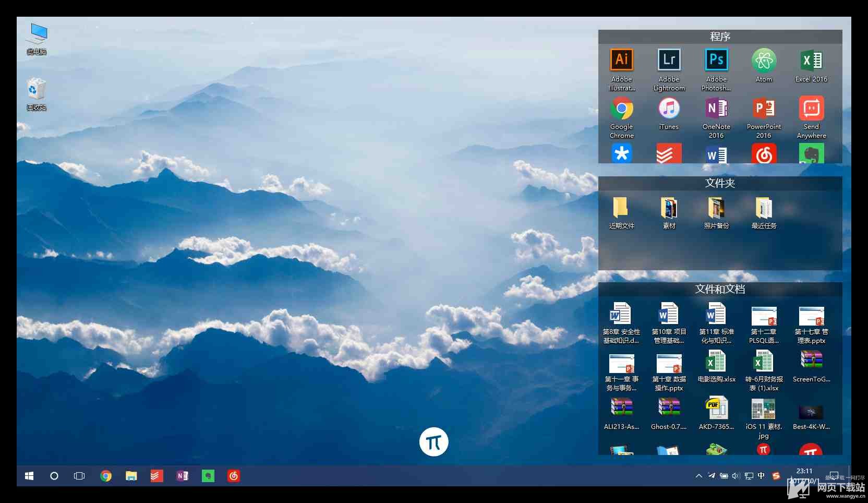Expand the hidden system tray icons chevron
This screenshot has height=503, width=868.
coord(698,476)
